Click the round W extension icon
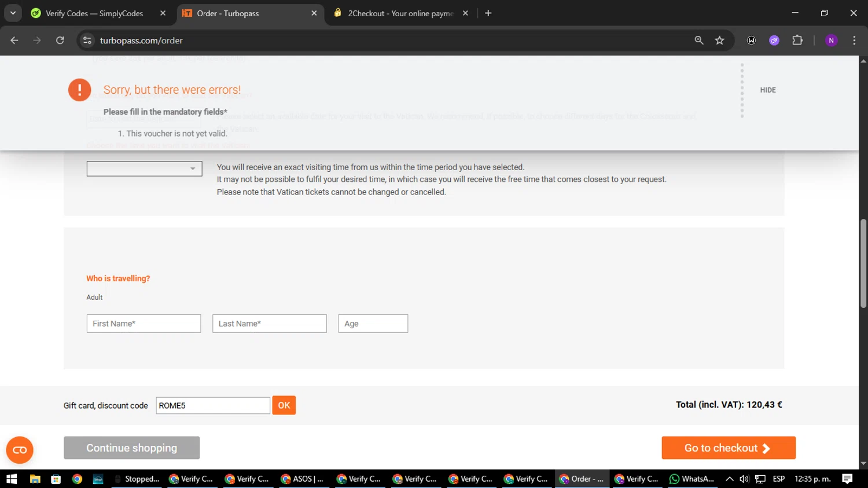This screenshot has height=488, width=868. pos(751,41)
